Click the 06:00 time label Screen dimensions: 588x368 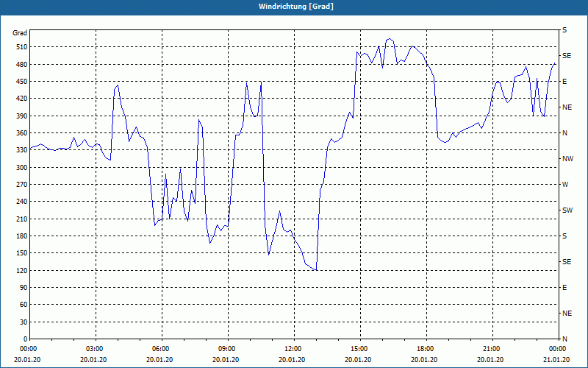pos(162,349)
